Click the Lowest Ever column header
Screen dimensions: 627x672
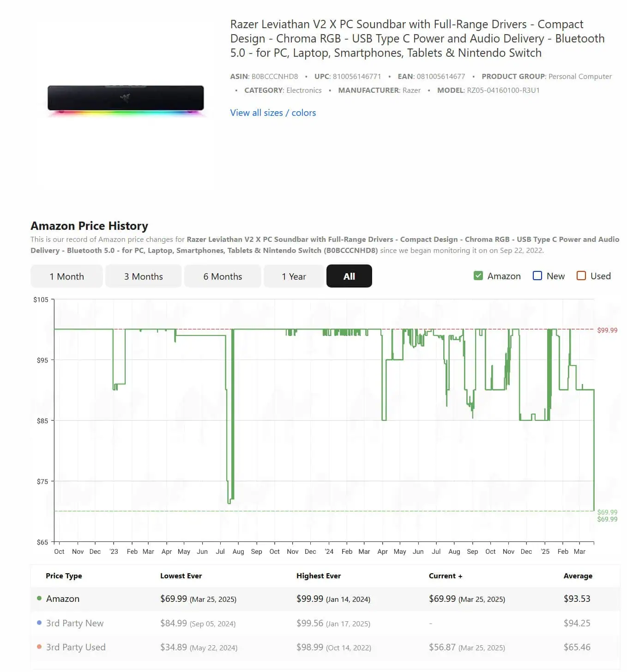tap(181, 576)
